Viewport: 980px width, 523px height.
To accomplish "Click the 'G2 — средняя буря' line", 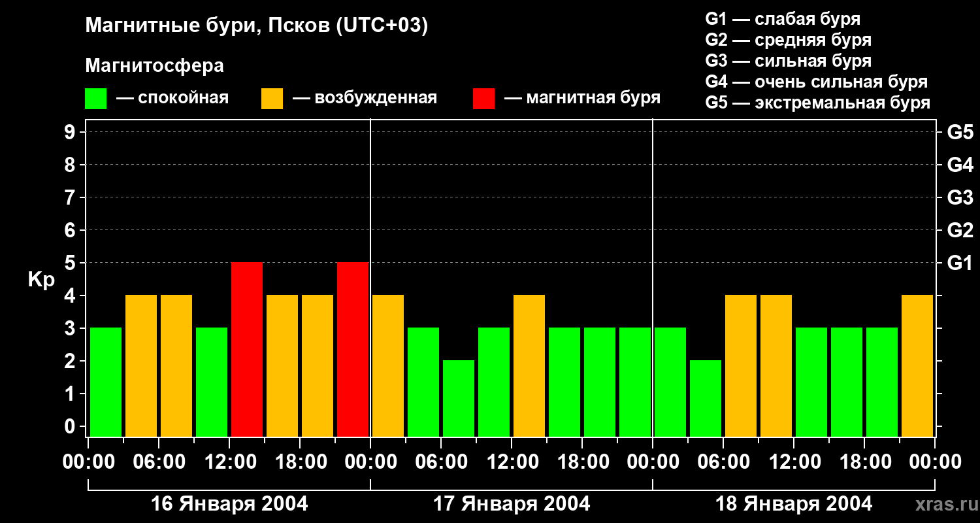I will coord(788,40).
